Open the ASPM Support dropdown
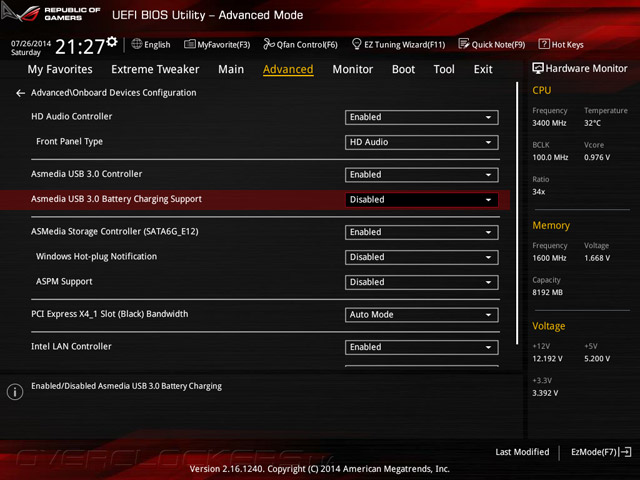Image resolution: width=640 pixels, height=480 pixels. pyautogui.click(x=422, y=282)
